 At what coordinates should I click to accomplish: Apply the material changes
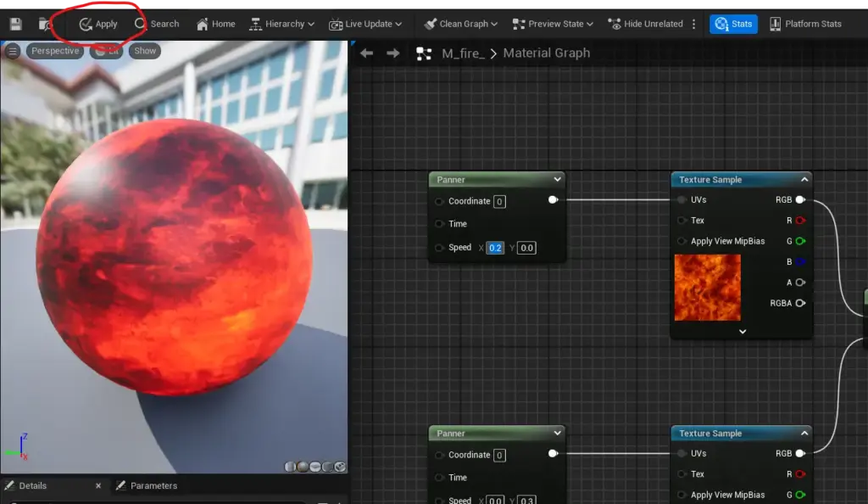98,24
